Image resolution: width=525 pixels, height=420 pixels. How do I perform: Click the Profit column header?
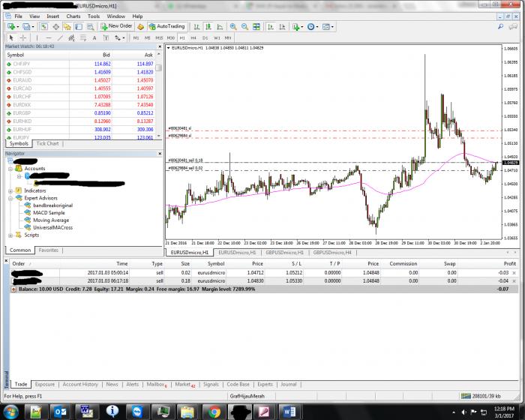pos(510,263)
